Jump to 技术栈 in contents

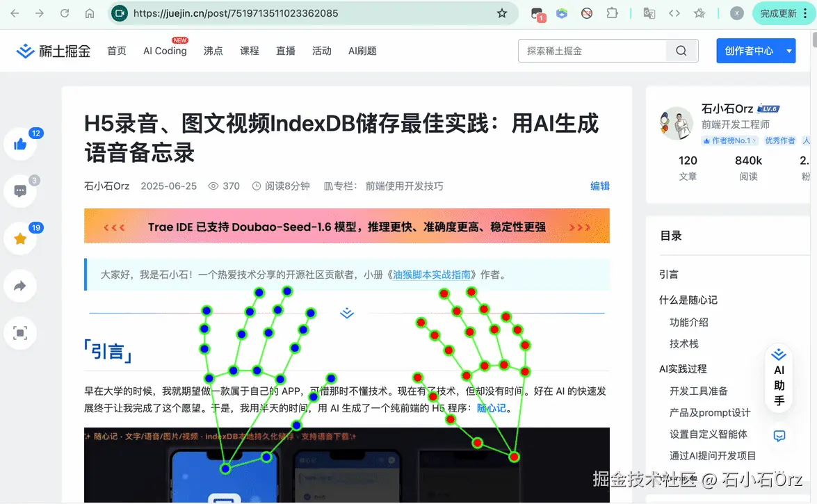[684, 344]
